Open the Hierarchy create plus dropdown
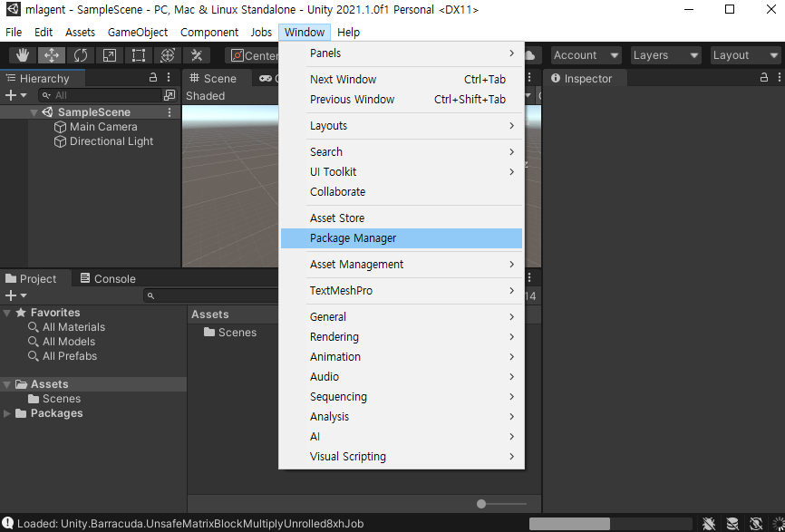Screen dimensions: 785x532 [x=15, y=95]
